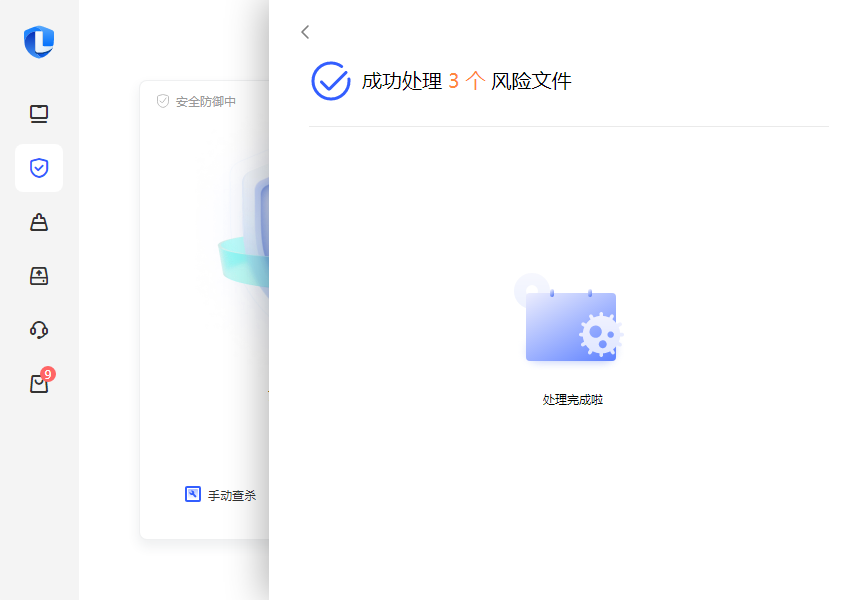
Task: Click the scan icon beside 手动查杀
Action: 193,494
